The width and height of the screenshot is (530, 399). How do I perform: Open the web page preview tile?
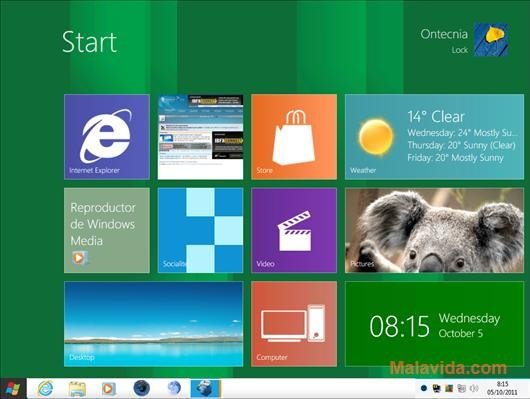[x=200, y=137]
